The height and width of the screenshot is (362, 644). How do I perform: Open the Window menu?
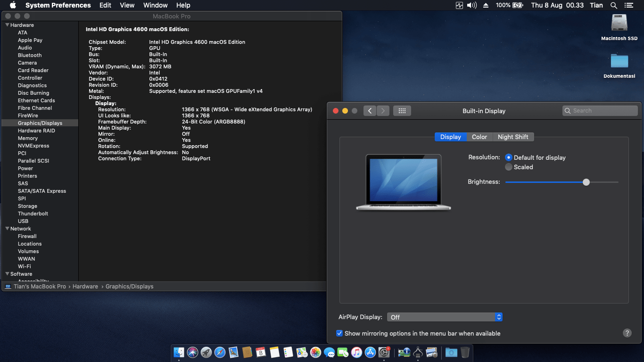coord(155,5)
